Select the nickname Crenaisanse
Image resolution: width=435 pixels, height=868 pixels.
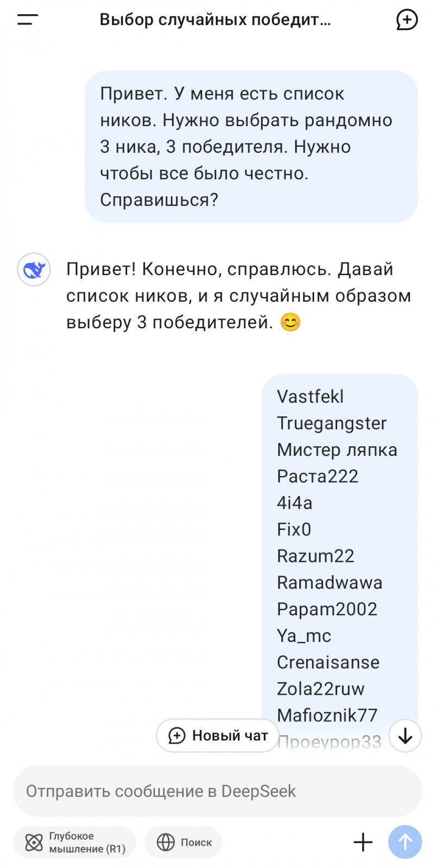click(x=328, y=663)
